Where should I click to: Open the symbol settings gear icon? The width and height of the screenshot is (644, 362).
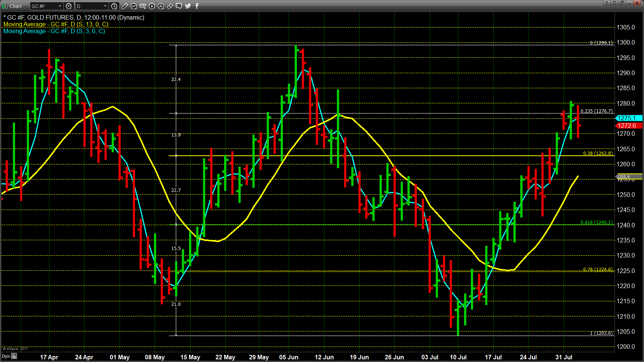click(x=69, y=6)
